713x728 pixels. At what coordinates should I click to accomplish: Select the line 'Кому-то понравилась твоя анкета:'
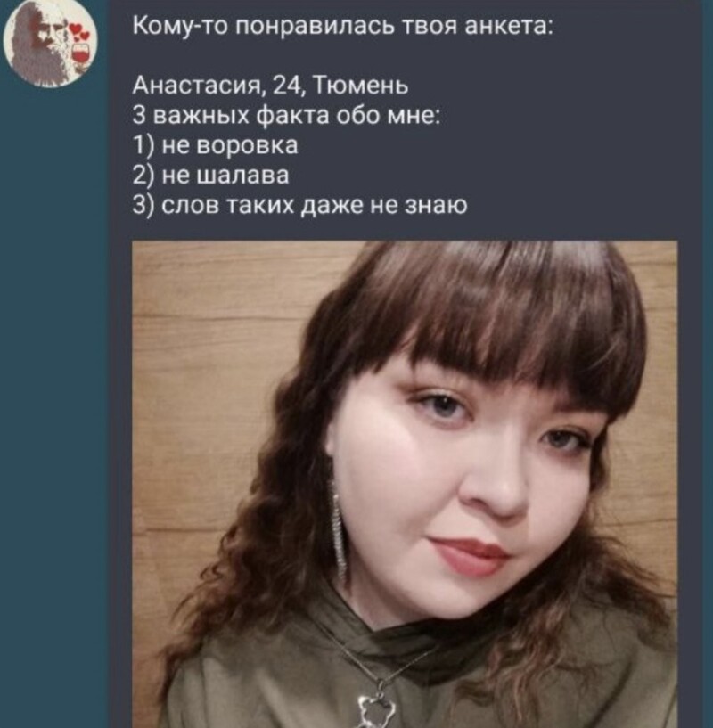(x=342, y=27)
